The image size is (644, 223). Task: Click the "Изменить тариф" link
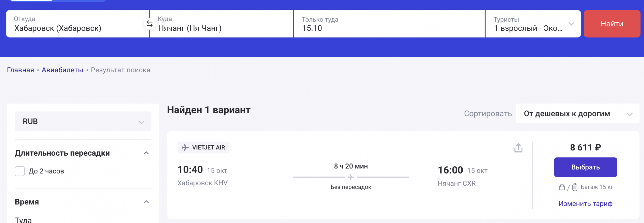tap(585, 204)
